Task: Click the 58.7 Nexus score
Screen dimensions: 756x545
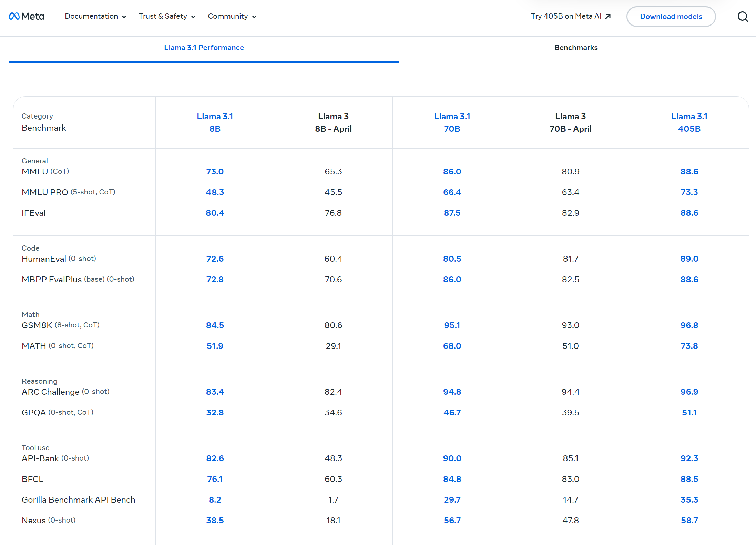Action: coord(689,520)
